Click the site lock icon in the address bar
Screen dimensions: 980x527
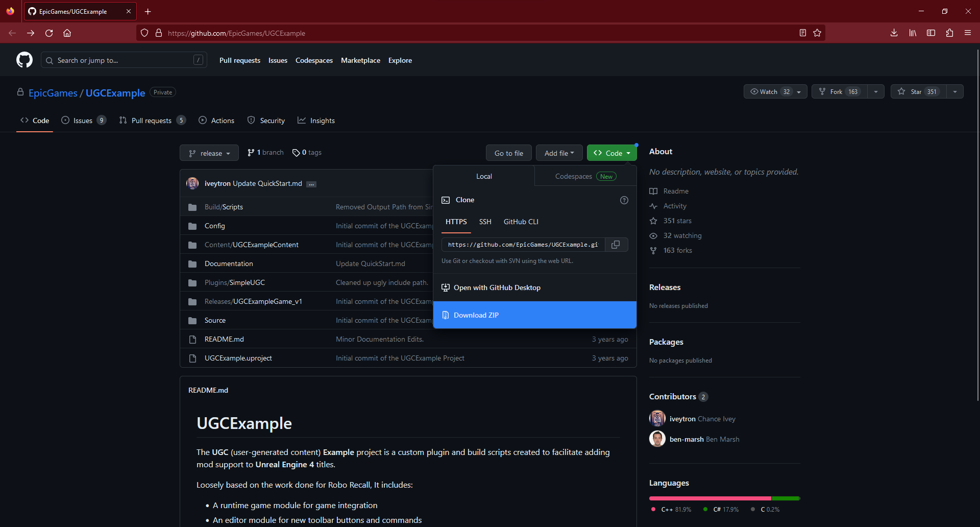tap(159, 33)
